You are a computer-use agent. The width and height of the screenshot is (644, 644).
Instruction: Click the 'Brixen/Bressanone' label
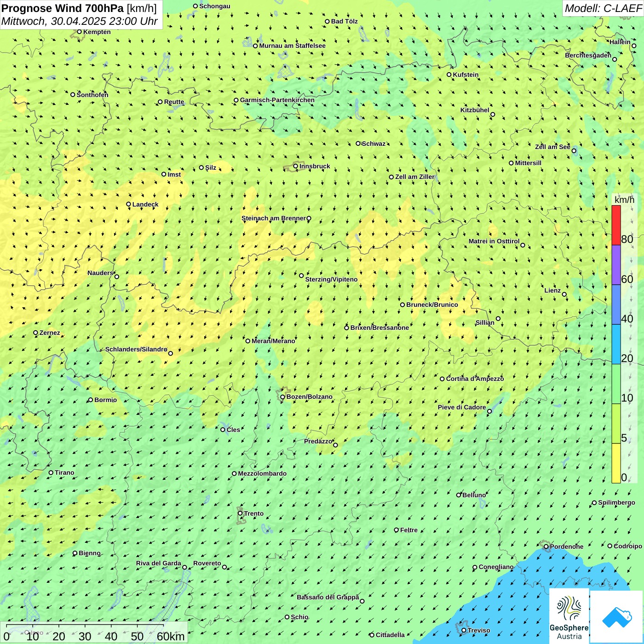[x=379, y=328]
